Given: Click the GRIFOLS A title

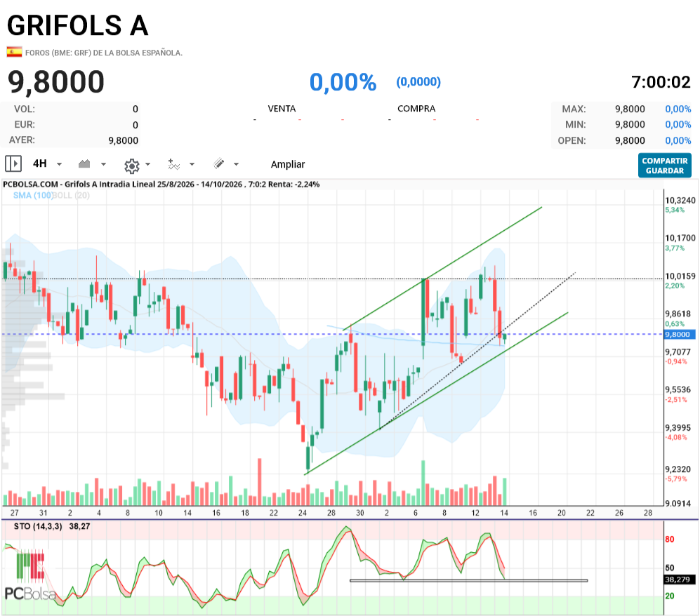Looking at the screenshot, I should [78, 25].
